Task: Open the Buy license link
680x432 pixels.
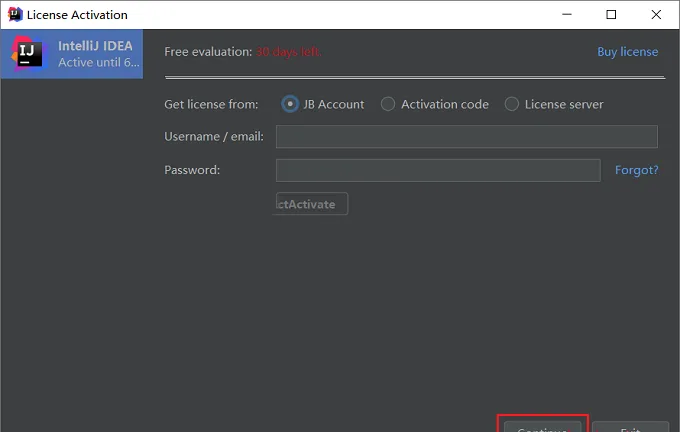Action: (x=628, y=52)
